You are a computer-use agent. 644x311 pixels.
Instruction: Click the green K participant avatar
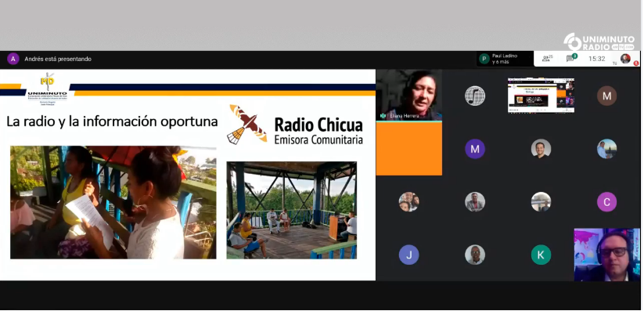(541, 255)
